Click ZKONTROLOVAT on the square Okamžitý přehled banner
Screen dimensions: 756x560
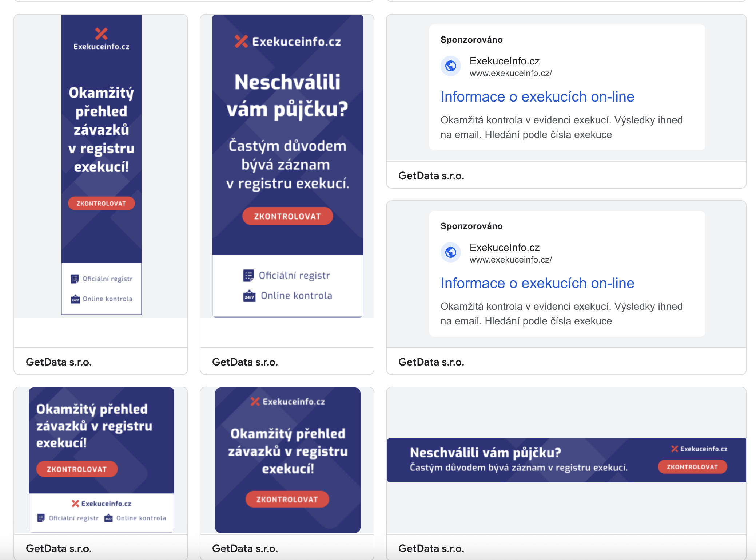coord(287,499)
